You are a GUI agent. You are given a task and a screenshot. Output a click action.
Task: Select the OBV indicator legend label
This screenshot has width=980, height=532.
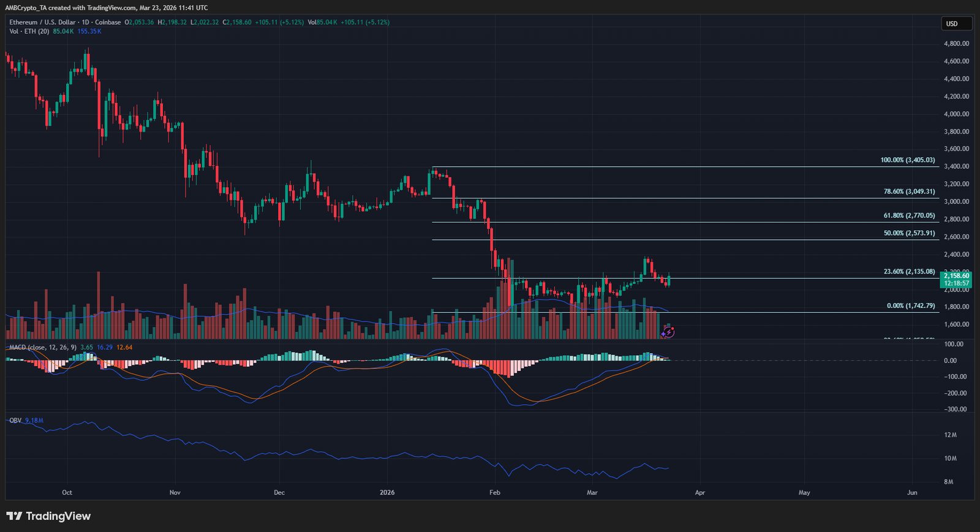click(15, 421)
